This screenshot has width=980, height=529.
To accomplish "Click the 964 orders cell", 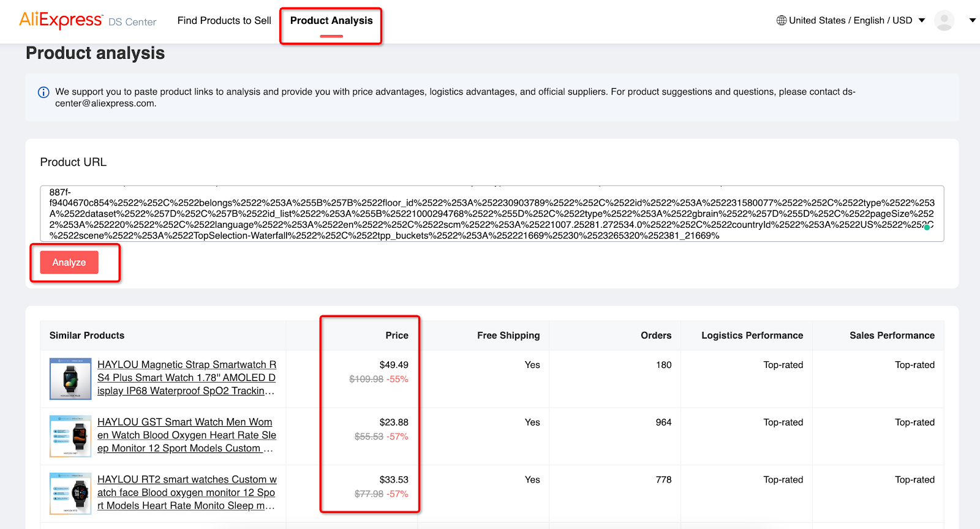I will pos(664,422).
